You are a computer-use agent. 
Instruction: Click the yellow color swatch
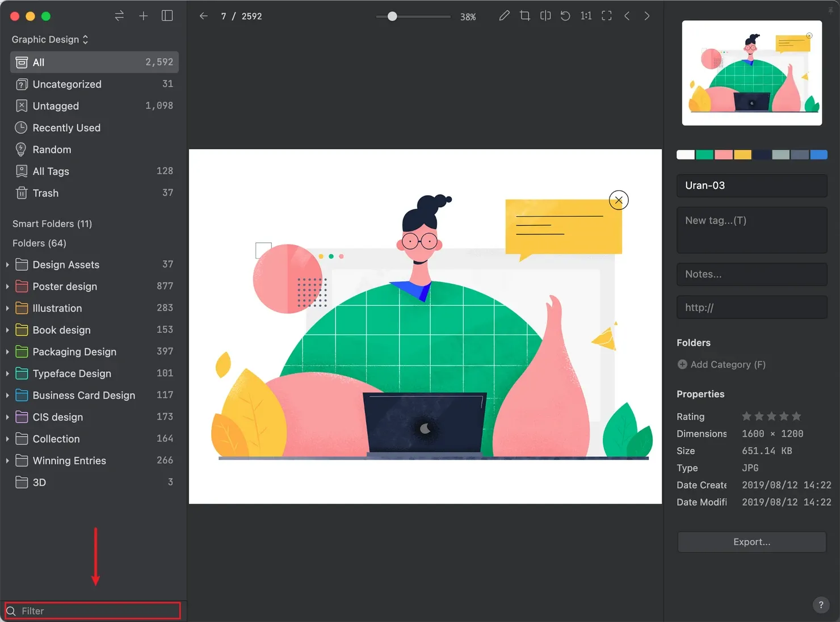742,154
